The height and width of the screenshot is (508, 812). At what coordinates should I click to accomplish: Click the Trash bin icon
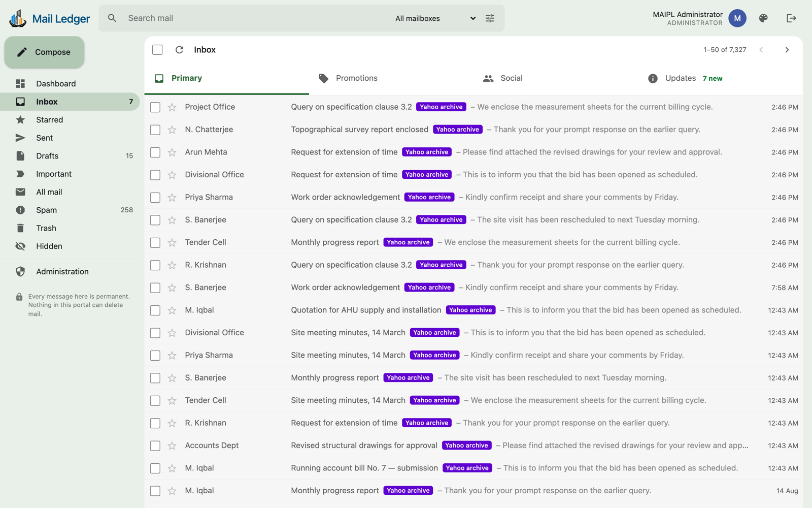point(20,228)
